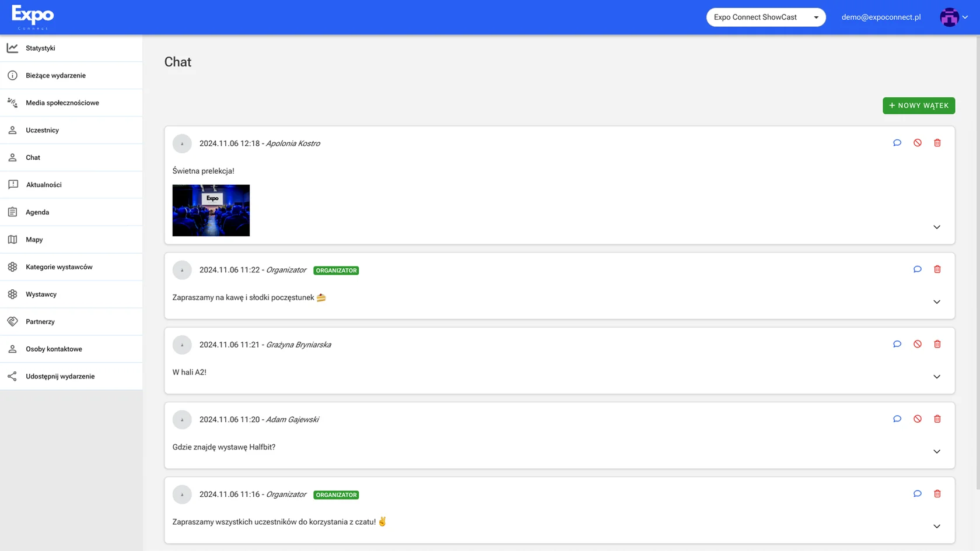Viewport: 980px width, 551px height.
Task: Reply to the 11:16 Organizator thread
Action: pos(918,494)
